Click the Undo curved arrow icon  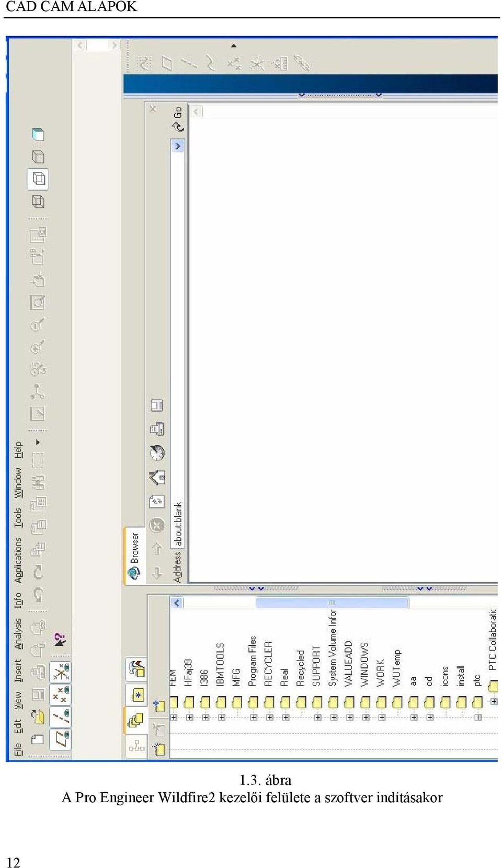[38, 595]
